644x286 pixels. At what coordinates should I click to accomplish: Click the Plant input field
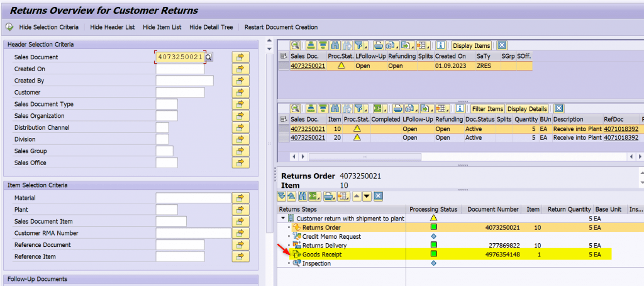167,209
